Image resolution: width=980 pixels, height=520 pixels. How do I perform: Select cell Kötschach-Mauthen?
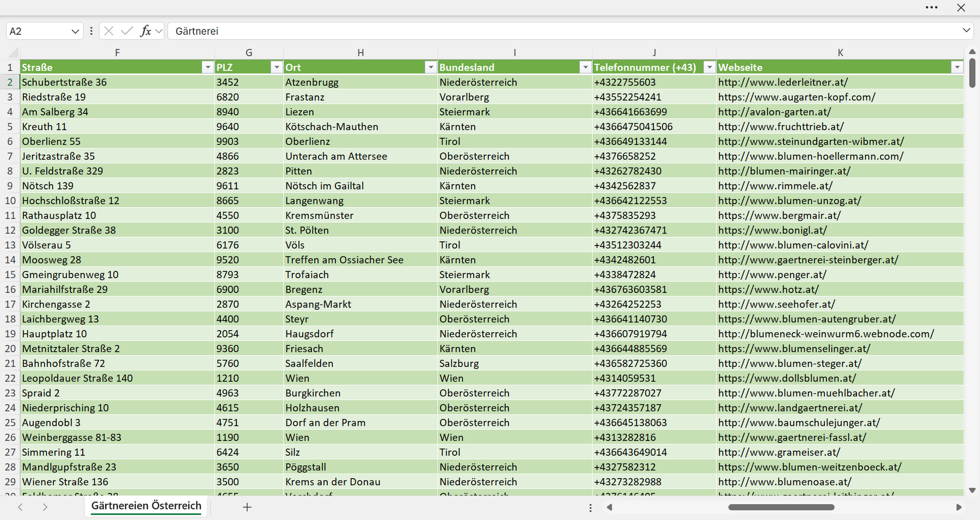360,126
